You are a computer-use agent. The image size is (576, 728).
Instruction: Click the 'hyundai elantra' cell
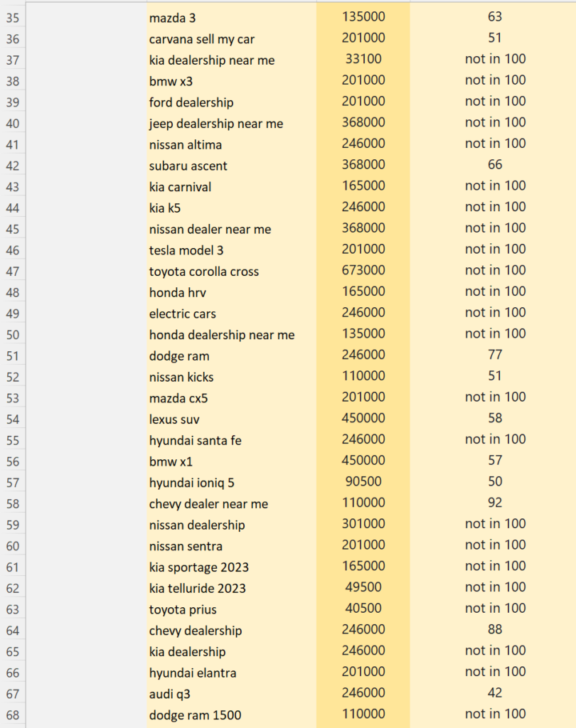231,673
